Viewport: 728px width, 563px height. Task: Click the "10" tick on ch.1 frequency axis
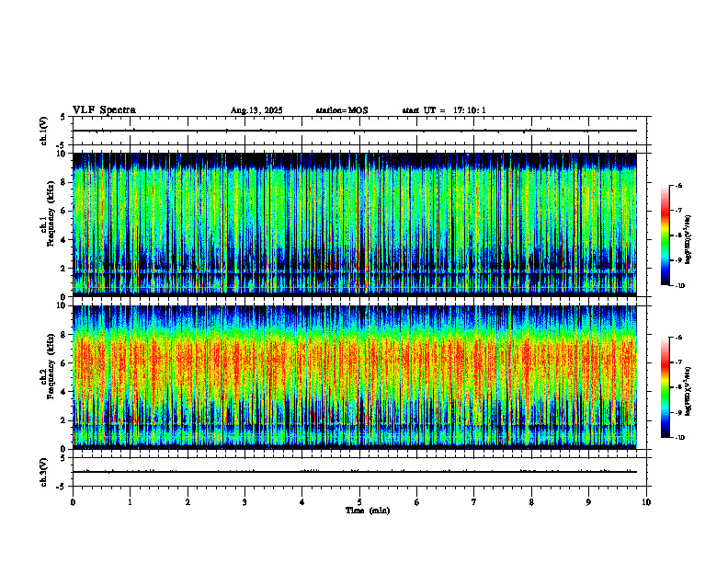[x=63, y=154]
